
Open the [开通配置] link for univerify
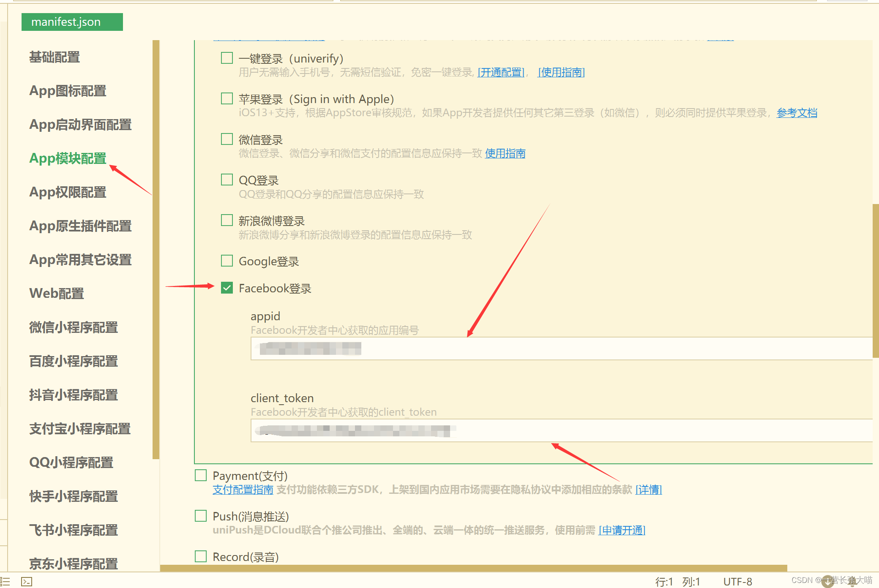click(501, 72)
